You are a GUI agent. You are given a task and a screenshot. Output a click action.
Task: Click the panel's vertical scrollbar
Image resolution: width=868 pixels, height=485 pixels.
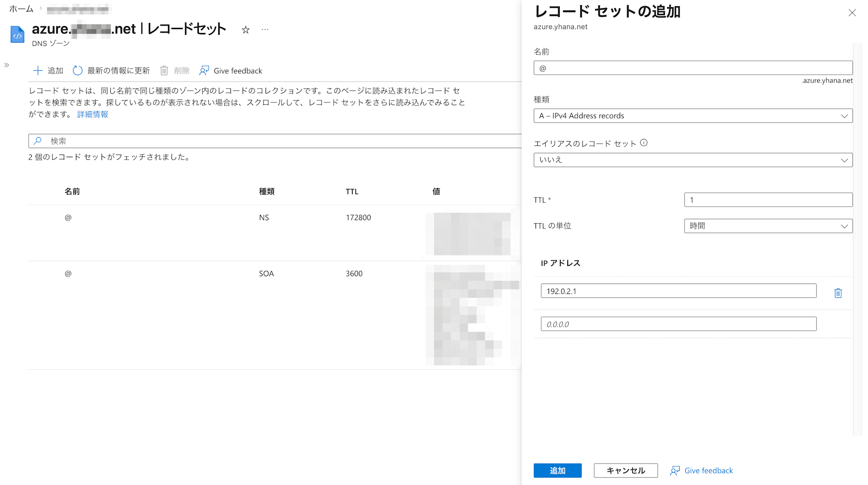[x=857, y=239]
